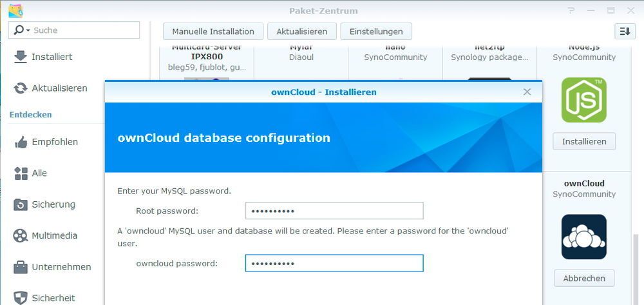Open the Empfohlen thumbs-up category
Screen dimensions: 644x305
coord(21,142)
